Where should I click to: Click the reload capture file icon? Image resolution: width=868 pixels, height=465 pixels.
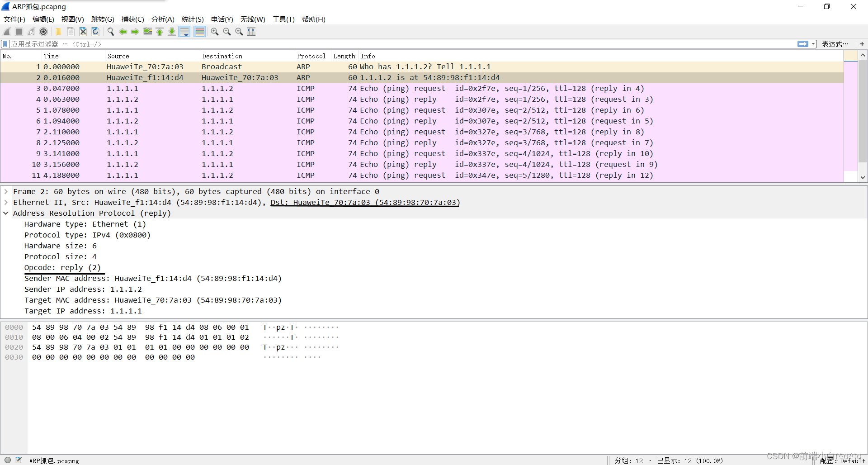[95, 32]
